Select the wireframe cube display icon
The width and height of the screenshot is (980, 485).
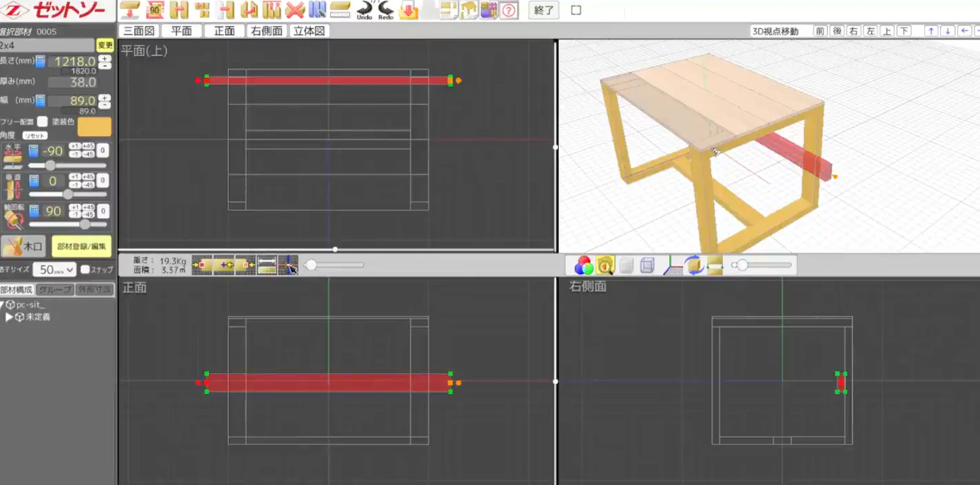(647, 265)
